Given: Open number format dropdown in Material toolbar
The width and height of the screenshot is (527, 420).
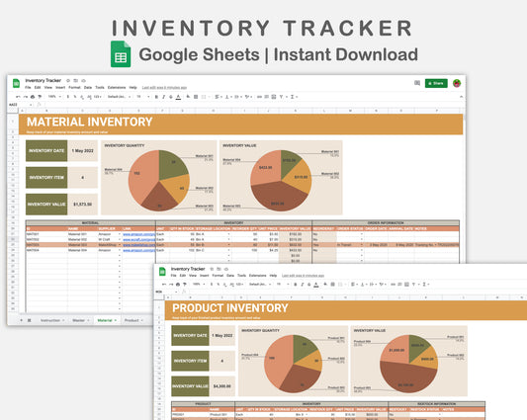Looking at the screenshot, I should (98, 97).
